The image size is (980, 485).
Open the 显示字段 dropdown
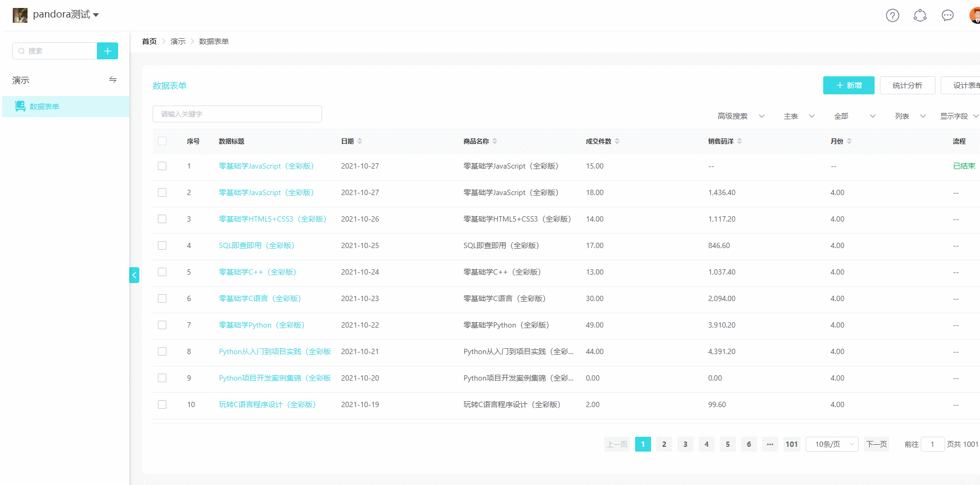tap(959, 116)
